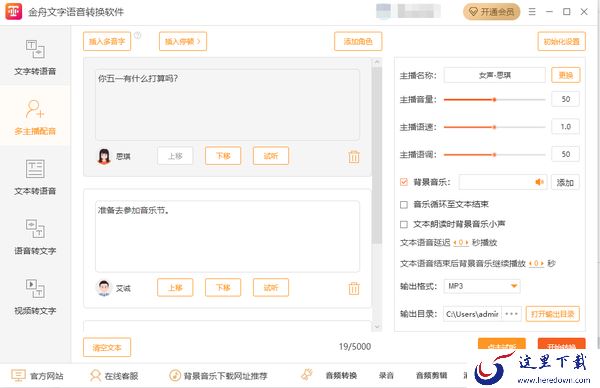Open the 文本转语音 sidebar section
The image size is (600, 388).
pos(35,177)
